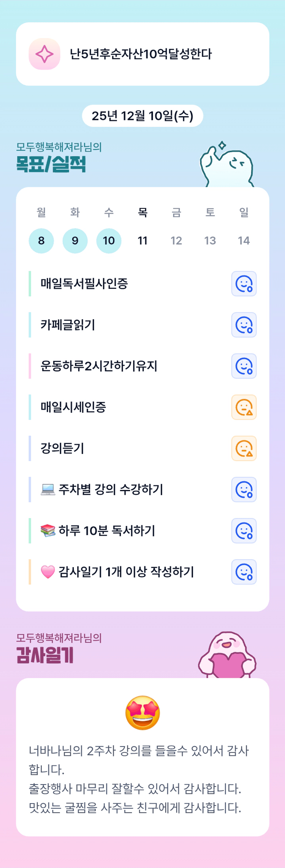Select day 10 in the week calendar
The image size is (285, 868).
click(109, 241)
